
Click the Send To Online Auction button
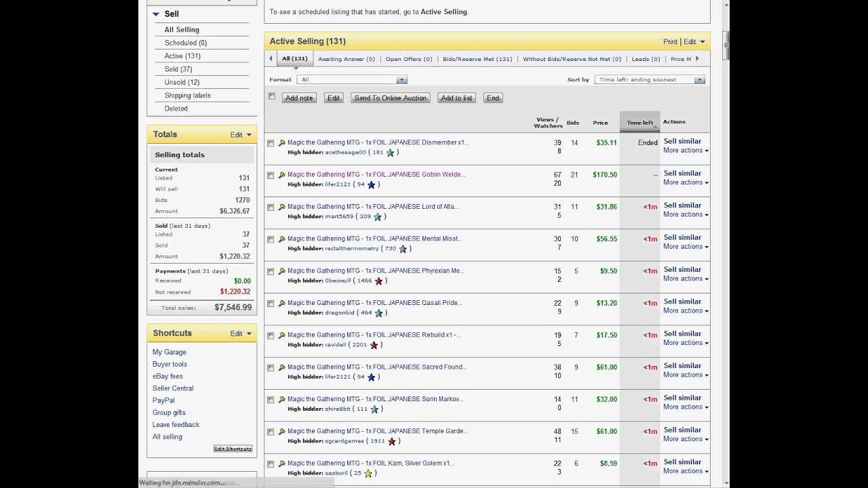pos(391,98)
